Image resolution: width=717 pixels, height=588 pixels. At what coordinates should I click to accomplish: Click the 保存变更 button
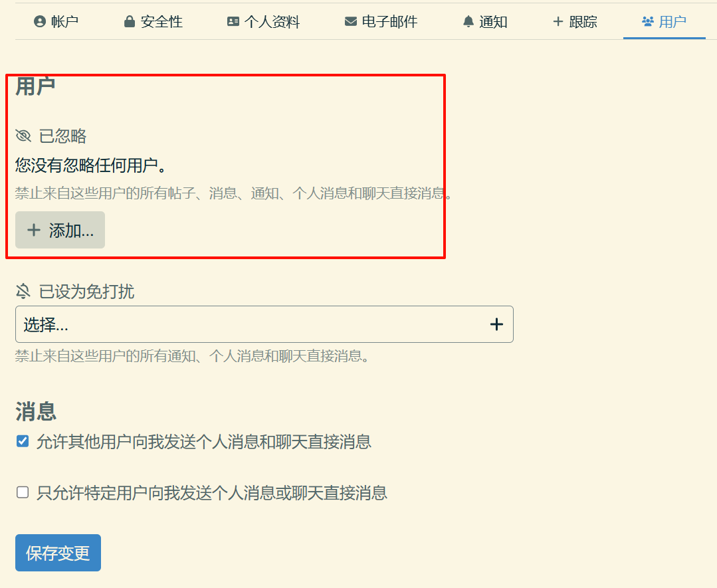click(x=58, y=553)
